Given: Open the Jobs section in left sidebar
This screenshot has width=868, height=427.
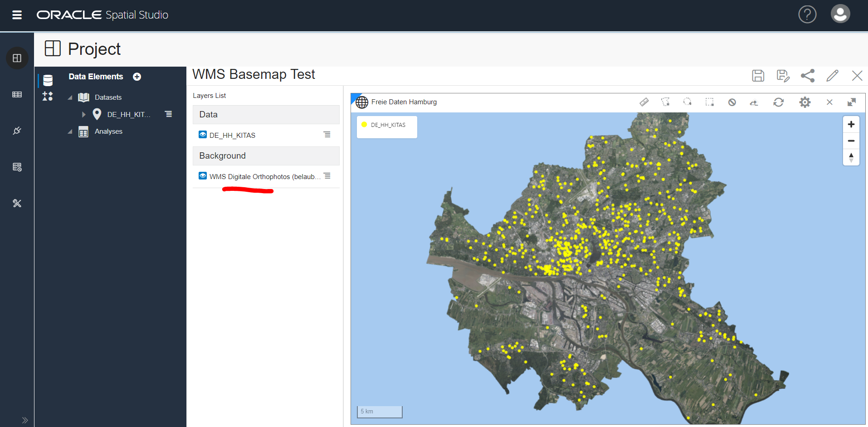Looking at the screenshot, I should point(17,167).
